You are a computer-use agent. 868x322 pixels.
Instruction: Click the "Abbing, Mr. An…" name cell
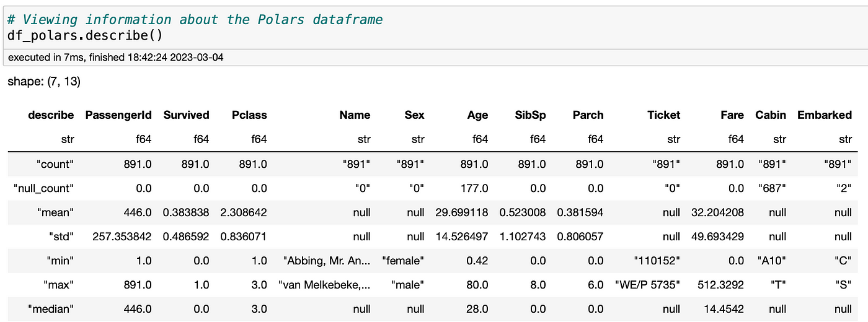pos(327,260)
